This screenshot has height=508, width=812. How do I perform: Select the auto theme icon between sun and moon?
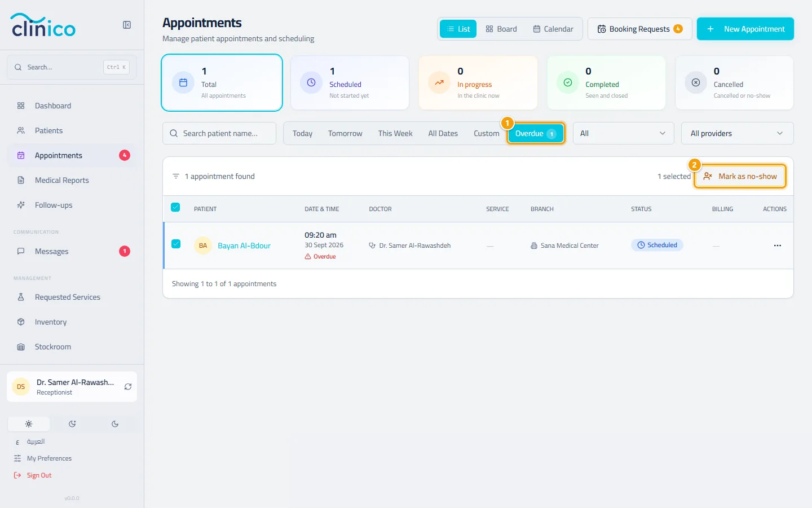(x=72, y=424)
